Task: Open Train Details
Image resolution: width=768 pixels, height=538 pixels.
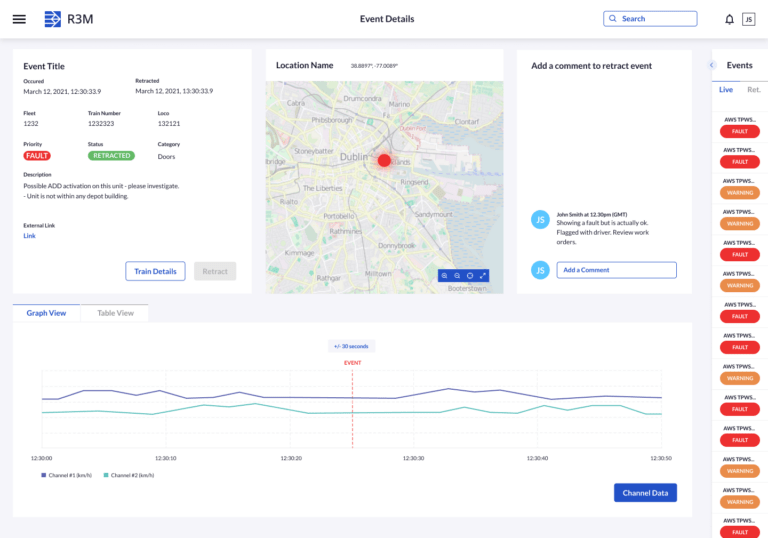Action: 155,271
